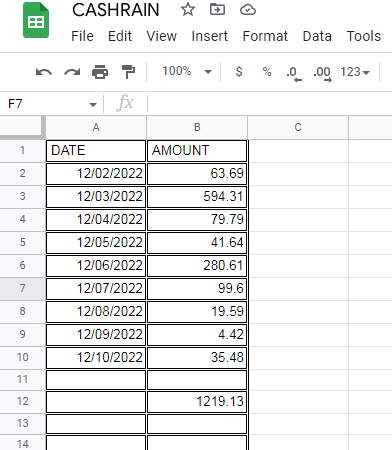Select column B header
Viewport: 392px width, 450px height.
[x=197, y=127]
